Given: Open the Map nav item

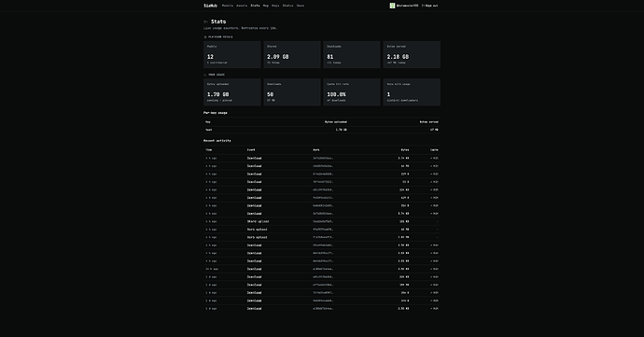Looking at the screenshot, I should (266, 6).
